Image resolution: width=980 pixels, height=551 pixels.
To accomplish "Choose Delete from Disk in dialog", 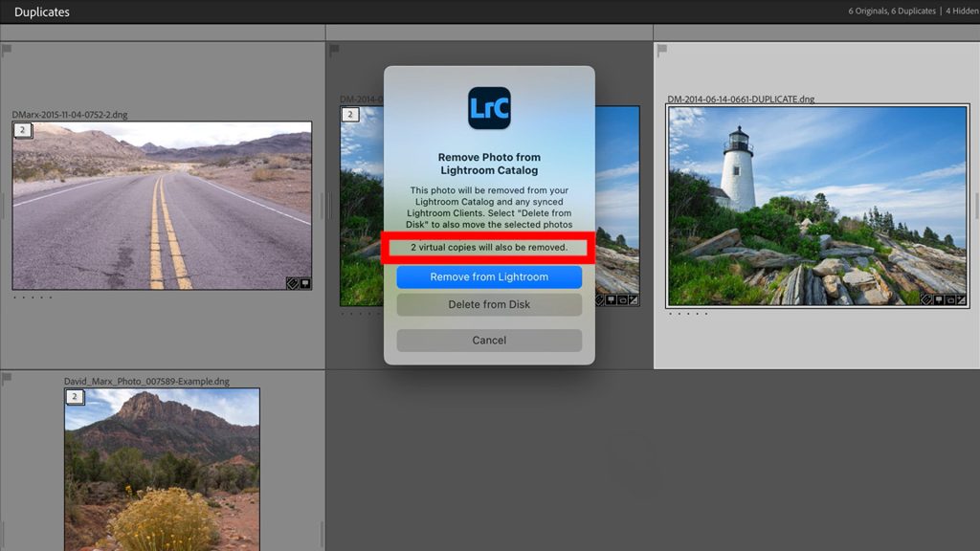I will tap(489, 305).
